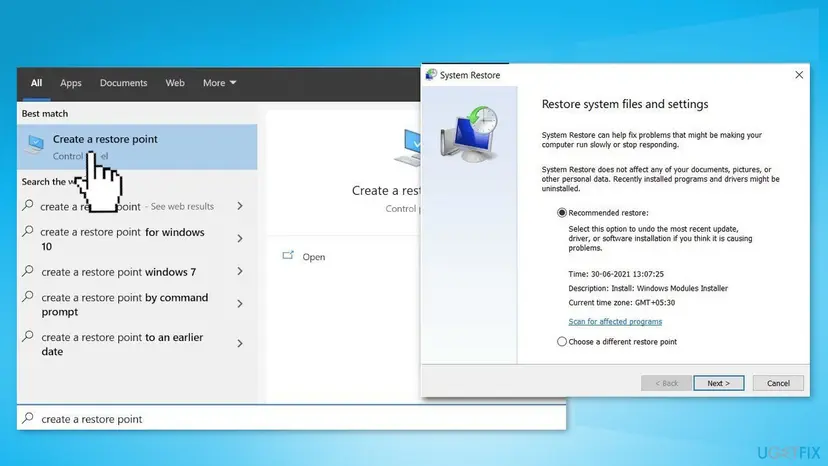This screenshot has height=466, width=828.
Task: Click Cancel in System Restore dialog
Action: click(x=778, y=383)
